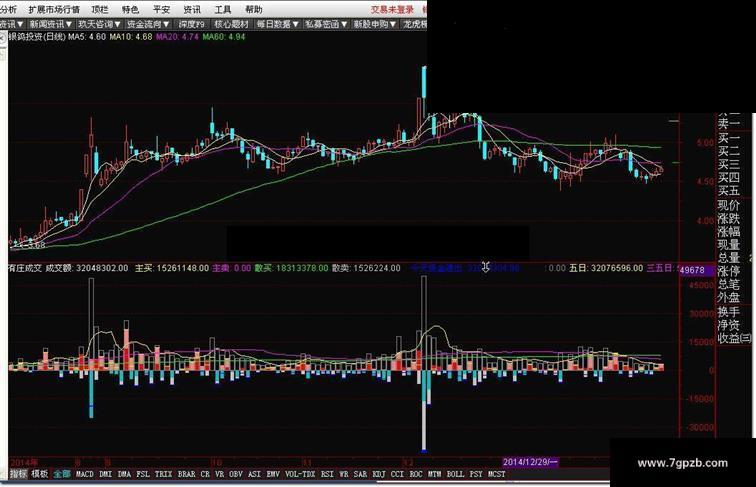Click the MA20: 4.74 legend value
The width and height of the screenshot is (756, 487).
coord(177,37)
